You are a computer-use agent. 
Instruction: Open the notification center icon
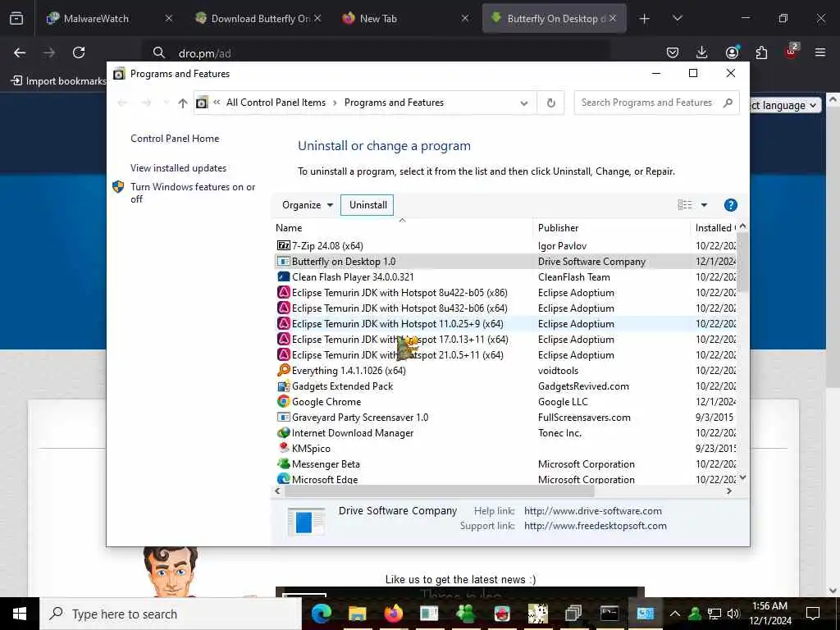pos(813,614)
